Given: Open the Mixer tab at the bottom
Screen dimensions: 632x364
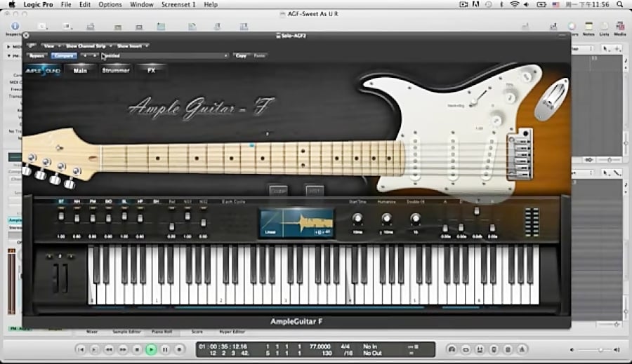Looking at the screenshot, I should 92,332.
